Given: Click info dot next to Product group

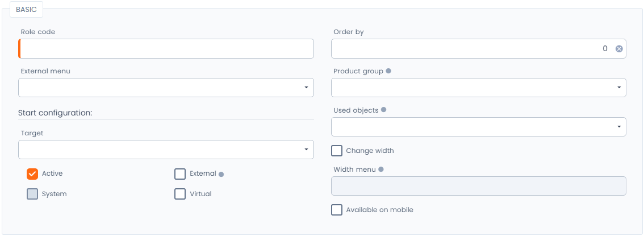Looking at the screenshot, I should click(388, 71).
